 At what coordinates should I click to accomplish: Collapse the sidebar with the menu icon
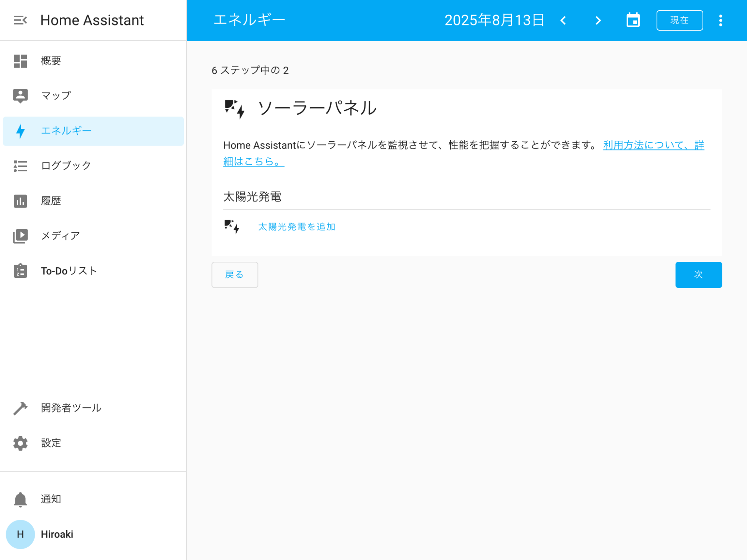tap(20, 20)
